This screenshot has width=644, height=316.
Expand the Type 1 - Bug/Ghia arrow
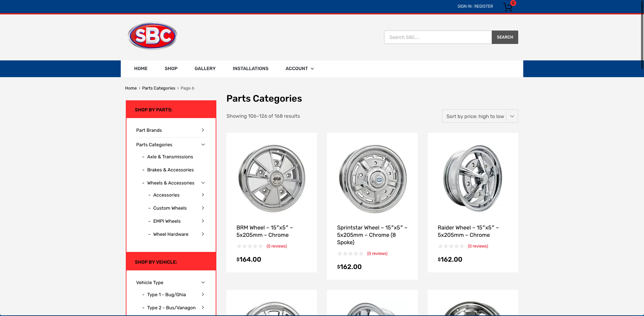coord(203,295)
